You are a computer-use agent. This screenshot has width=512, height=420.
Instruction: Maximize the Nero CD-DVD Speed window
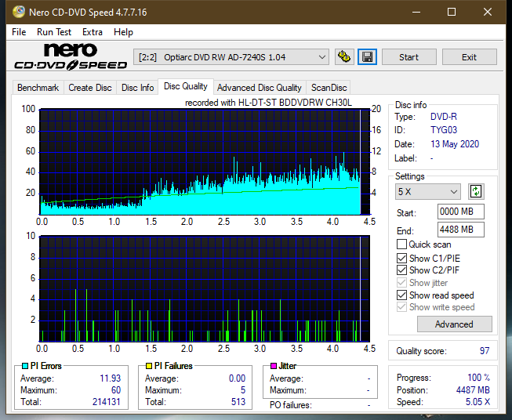click(452, 12)
